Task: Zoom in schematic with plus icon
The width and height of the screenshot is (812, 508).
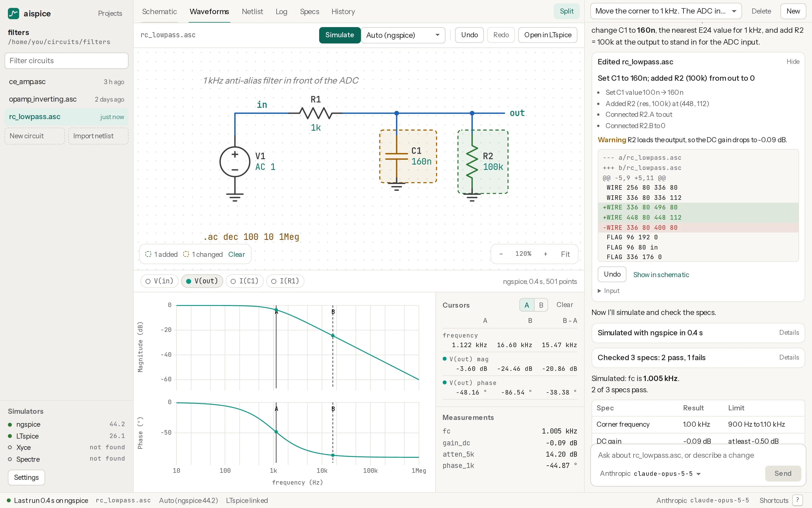Action: coord(546,254)
